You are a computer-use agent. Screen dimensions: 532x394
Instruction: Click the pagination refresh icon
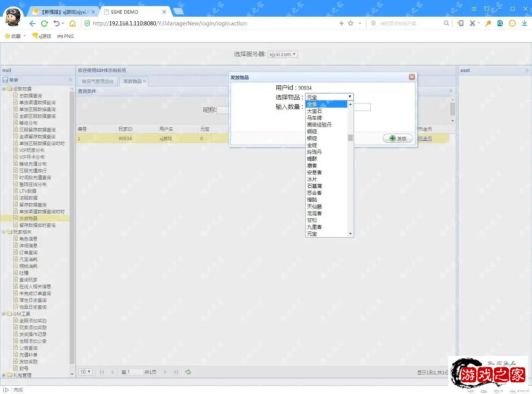point(188,372)
